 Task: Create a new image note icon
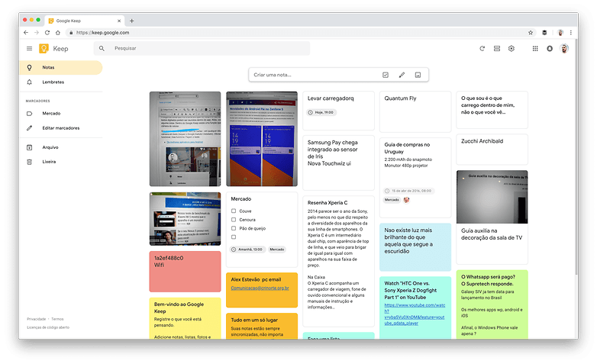tap(418, 75)
